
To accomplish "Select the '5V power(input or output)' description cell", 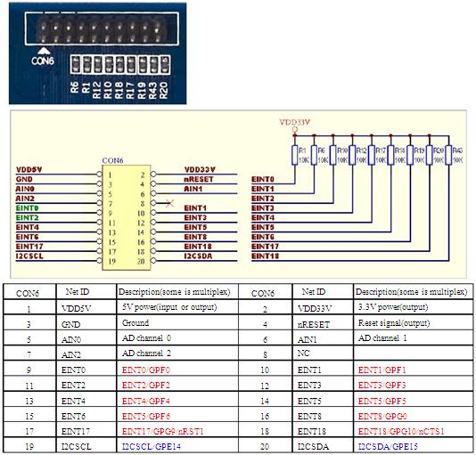I will (177, 307).
